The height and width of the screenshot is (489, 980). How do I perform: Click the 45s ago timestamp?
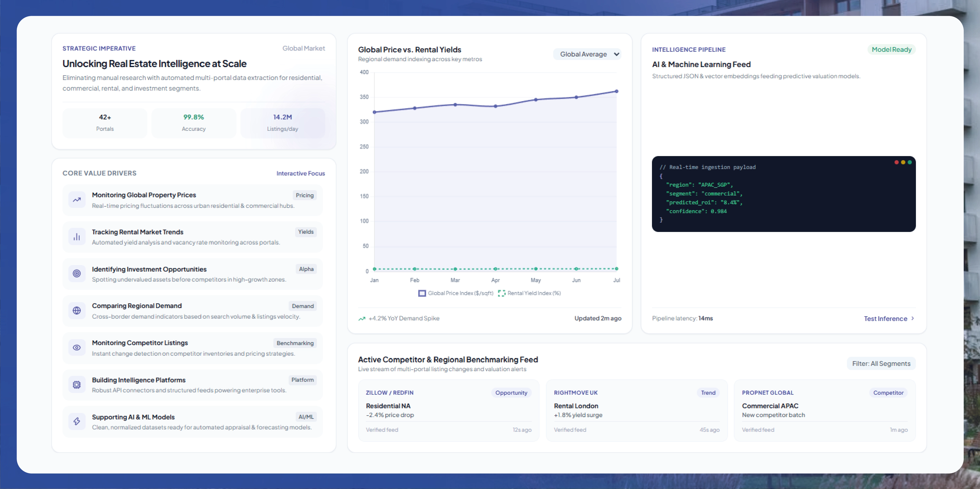[710, 430]
